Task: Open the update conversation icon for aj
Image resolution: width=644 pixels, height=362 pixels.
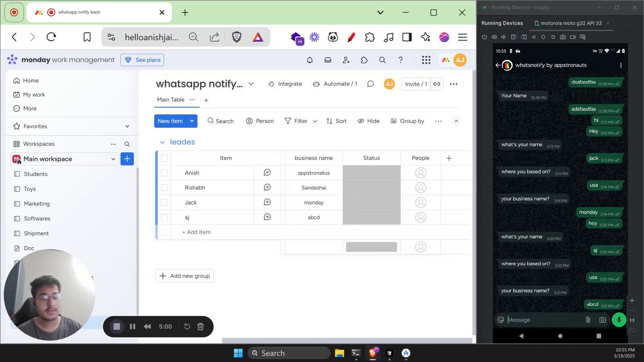Action: point(267,217)
